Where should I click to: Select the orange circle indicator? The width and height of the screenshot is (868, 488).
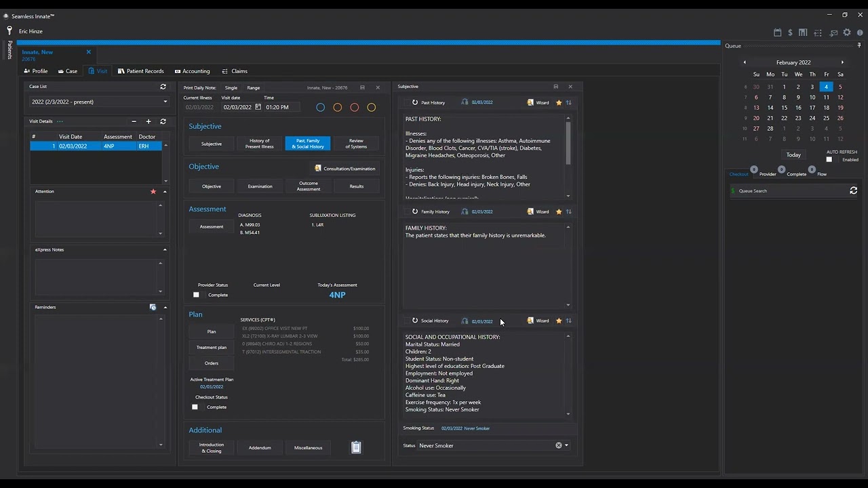(x=338, y=107)
